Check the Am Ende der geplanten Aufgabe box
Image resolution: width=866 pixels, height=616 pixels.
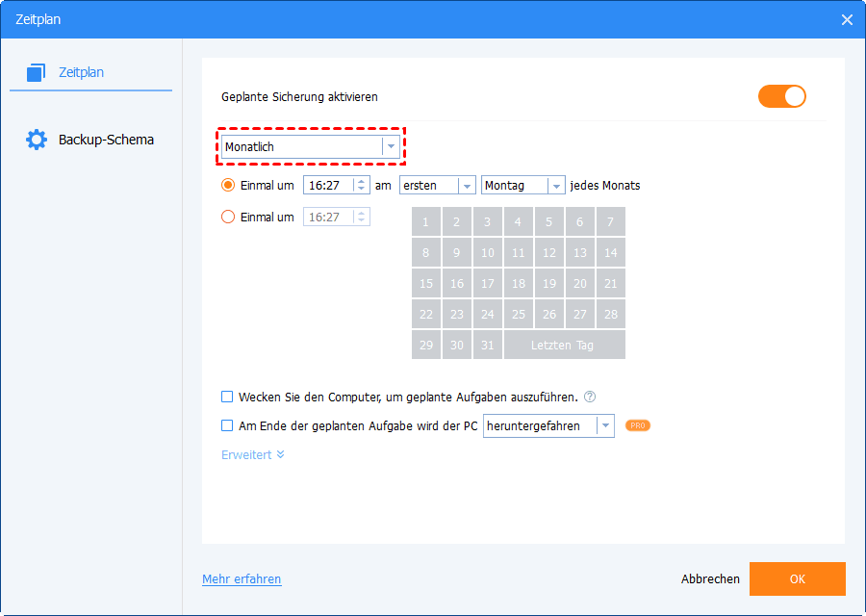pyautogui.click(x=227, y=425)
